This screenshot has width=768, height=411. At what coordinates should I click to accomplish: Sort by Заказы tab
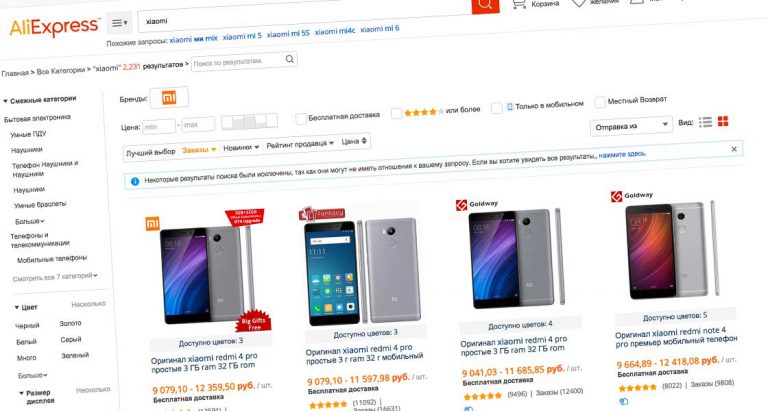199,150
